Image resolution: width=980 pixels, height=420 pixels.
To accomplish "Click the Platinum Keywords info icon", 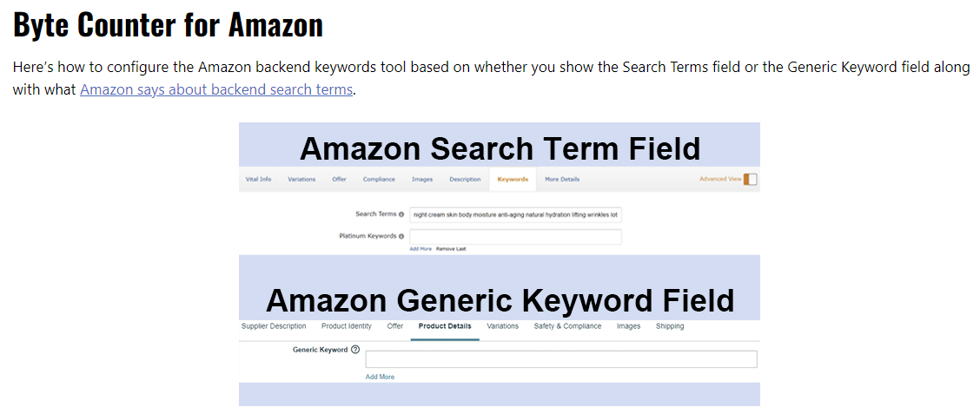I will (x=401, y=237).
